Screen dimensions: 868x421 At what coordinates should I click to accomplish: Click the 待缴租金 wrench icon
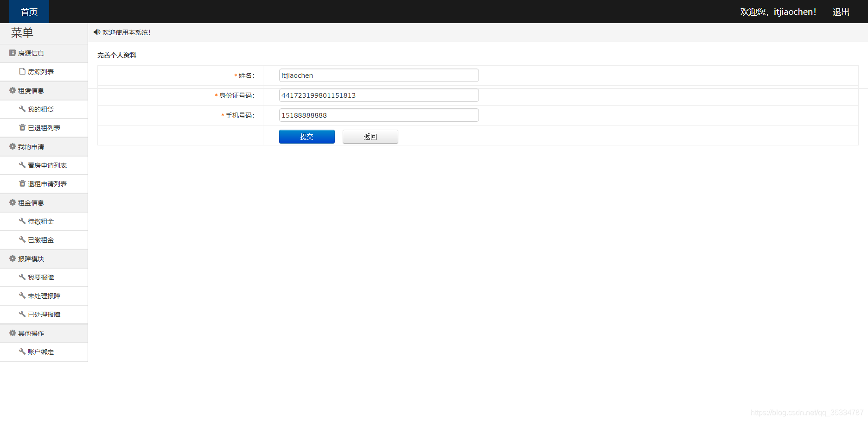(x=22, y=221)
